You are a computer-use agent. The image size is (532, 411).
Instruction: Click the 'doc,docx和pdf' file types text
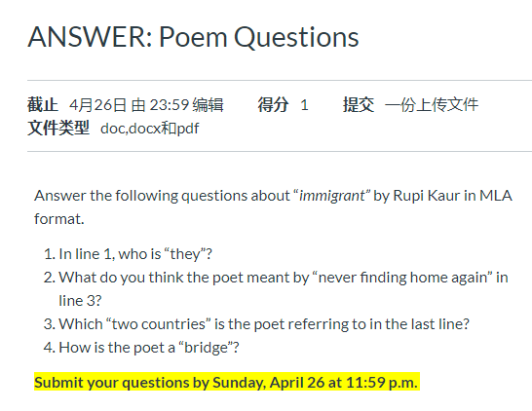(150, 129)
